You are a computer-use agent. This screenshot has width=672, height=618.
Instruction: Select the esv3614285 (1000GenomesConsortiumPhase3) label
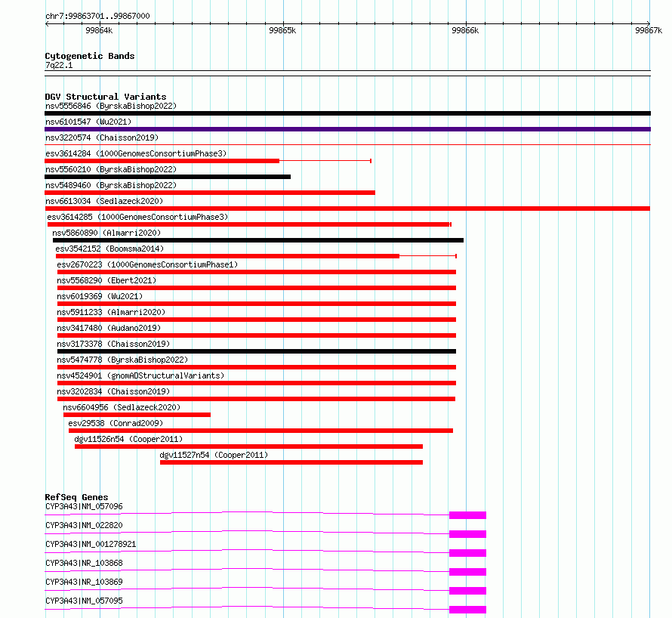(137, 217)
